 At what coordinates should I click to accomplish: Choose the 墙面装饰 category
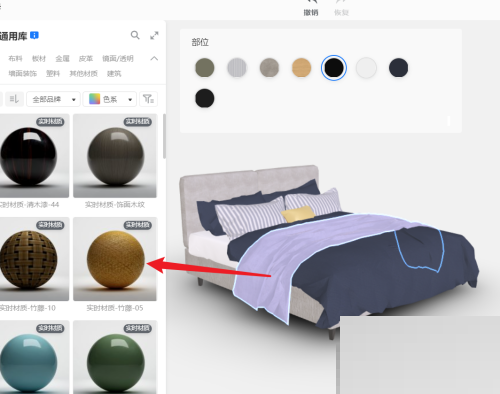tap(23, 73)
